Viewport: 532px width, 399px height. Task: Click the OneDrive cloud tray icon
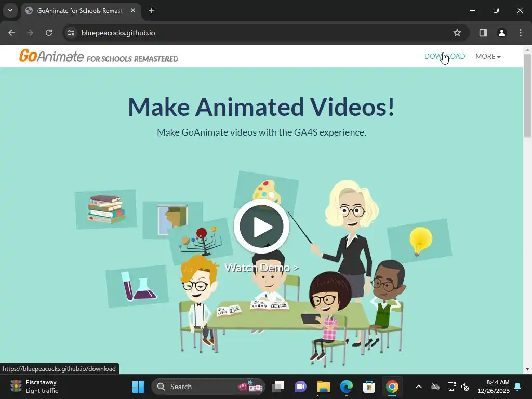435,387
